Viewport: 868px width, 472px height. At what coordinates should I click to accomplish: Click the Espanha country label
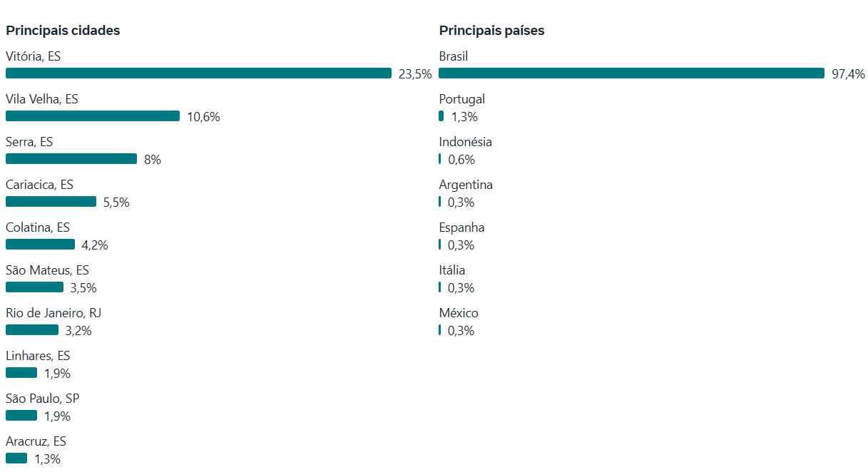point(461,227)
